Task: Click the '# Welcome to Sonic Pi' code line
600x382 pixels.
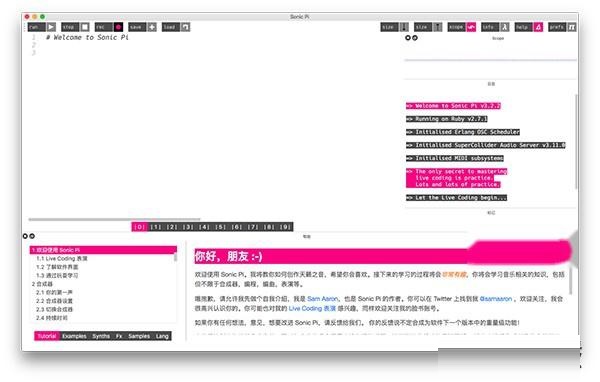Action: point(87,37)
